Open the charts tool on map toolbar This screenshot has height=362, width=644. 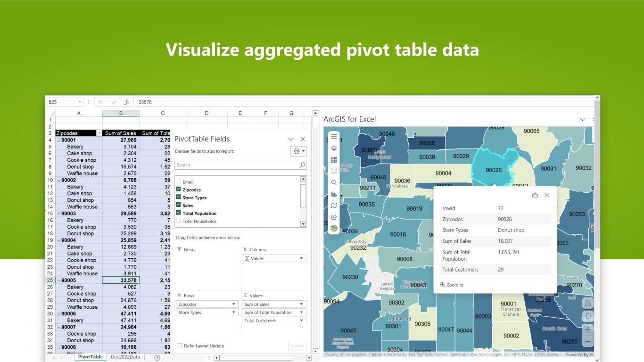(x=334, y=194)
